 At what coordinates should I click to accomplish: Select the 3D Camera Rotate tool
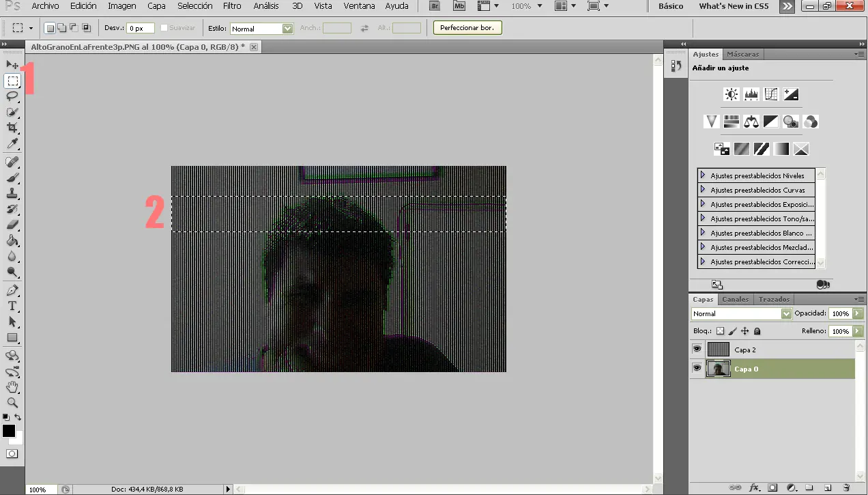tap(12, 372)
